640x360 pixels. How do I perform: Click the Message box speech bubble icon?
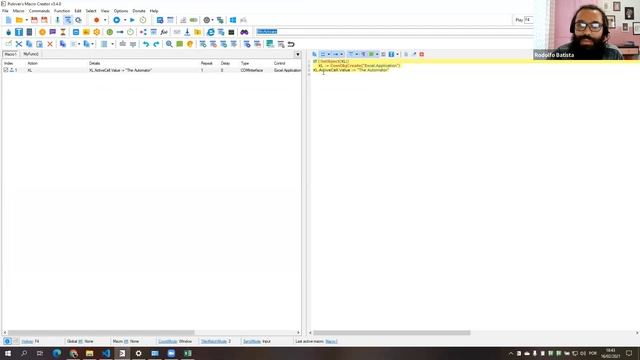click(53, 32)
